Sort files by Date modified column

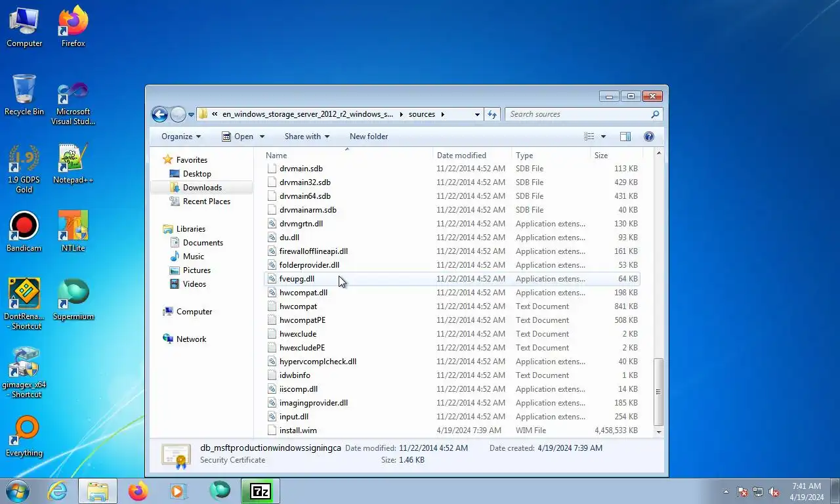click(472, 156)
